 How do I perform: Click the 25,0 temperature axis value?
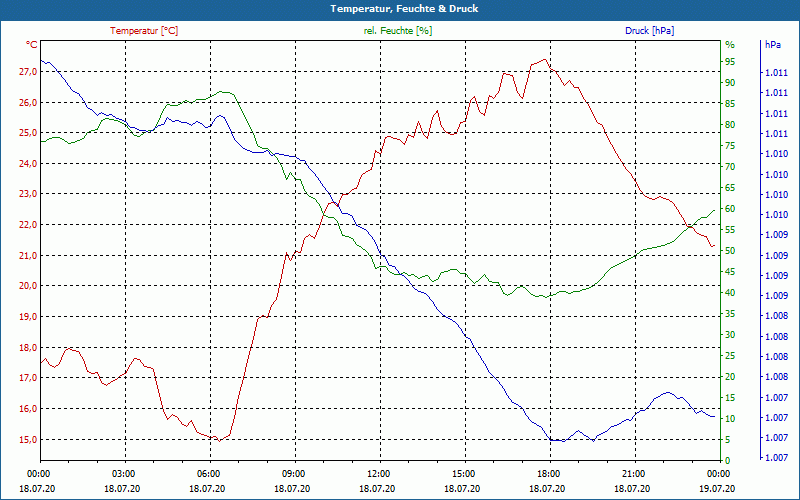pos(28,133)
